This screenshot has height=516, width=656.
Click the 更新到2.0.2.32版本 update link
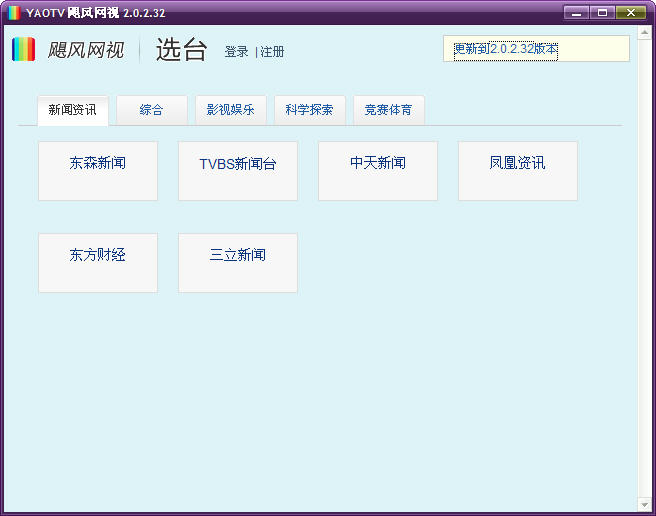(x=506, y=49)
